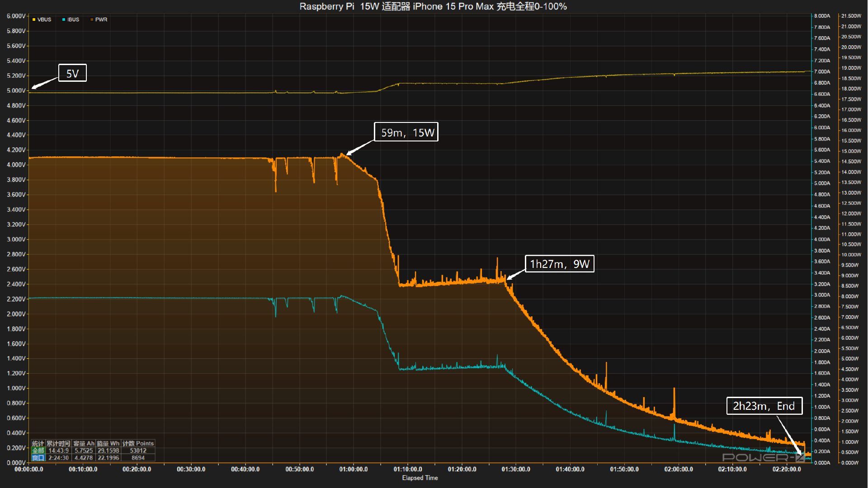Click the 02:00:00.0 time axis tick label

tap(679, 469)
